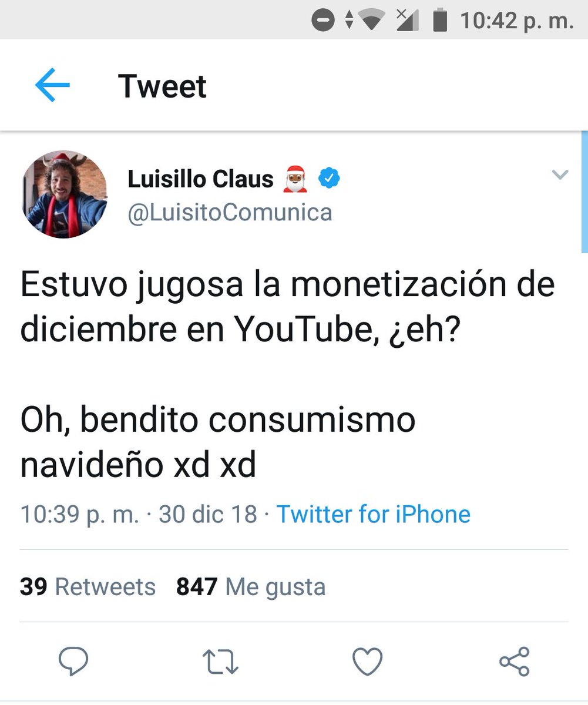Open the Twitter for iPhone link
This screenshot has width=588, height=705.
click(x=374, y=514)
